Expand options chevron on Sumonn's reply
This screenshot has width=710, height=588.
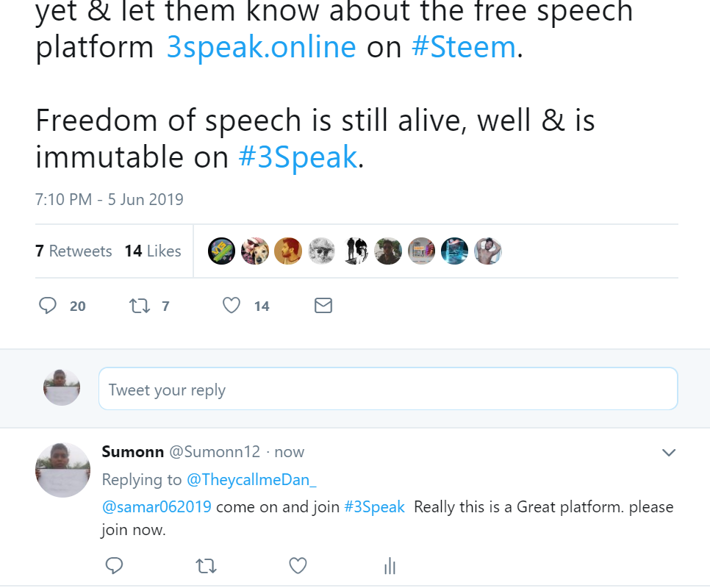668,452
